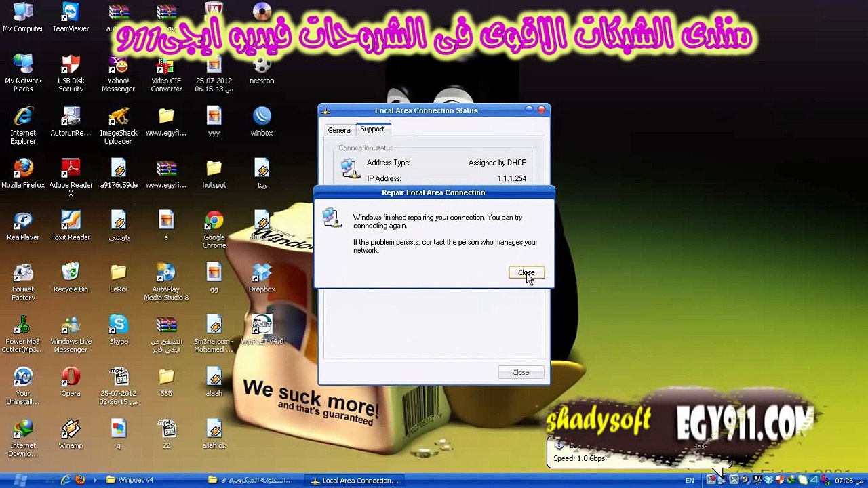This screenshot has width=868, height=488.
Task: Click the Dropbox system tray icon
Action: pos(770,480)
